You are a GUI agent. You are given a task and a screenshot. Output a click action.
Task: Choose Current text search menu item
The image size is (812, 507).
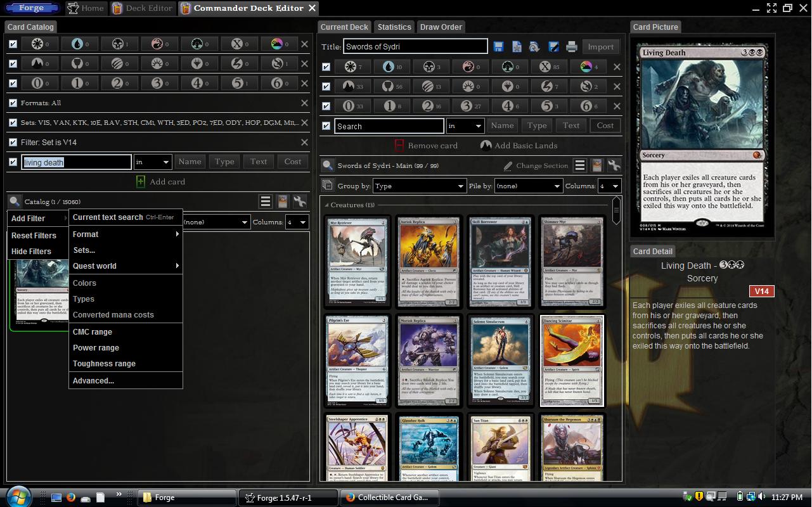126,217
